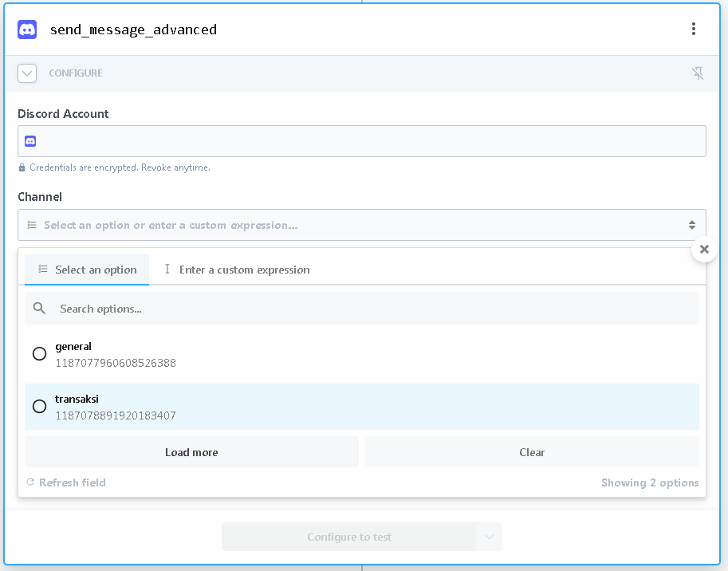The image size is (728, 571).
Task: Open the Configure to test dropdown arrow
Action: (490, 538)
